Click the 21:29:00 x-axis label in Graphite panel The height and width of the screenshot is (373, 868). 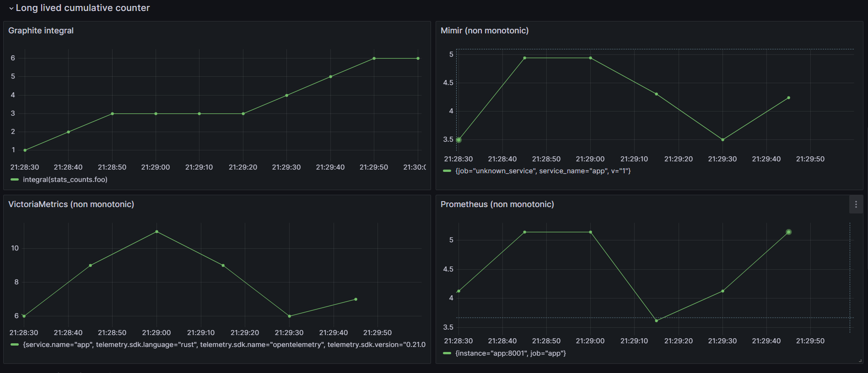[156, 167]
